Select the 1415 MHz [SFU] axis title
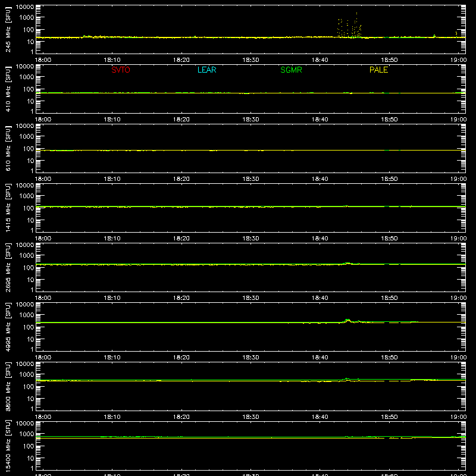Viewport: 476px width, 476px height. 8,208
